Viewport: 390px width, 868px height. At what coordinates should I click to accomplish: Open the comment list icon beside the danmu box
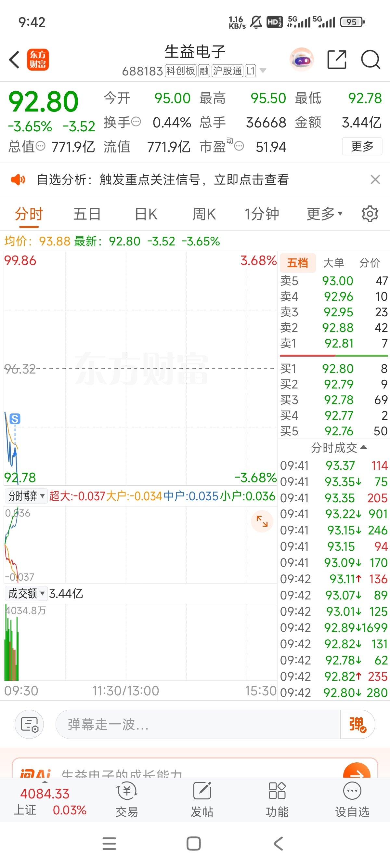pyautogui.click(x=29, y=724)
